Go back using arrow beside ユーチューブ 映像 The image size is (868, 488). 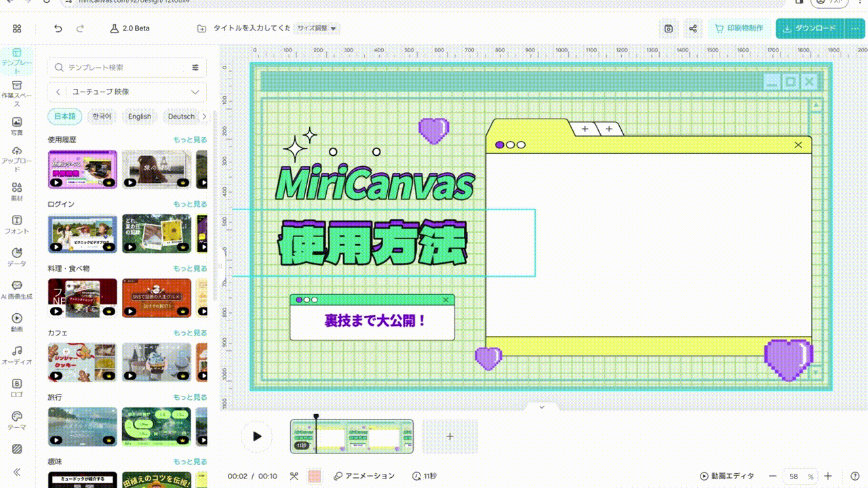58,91
